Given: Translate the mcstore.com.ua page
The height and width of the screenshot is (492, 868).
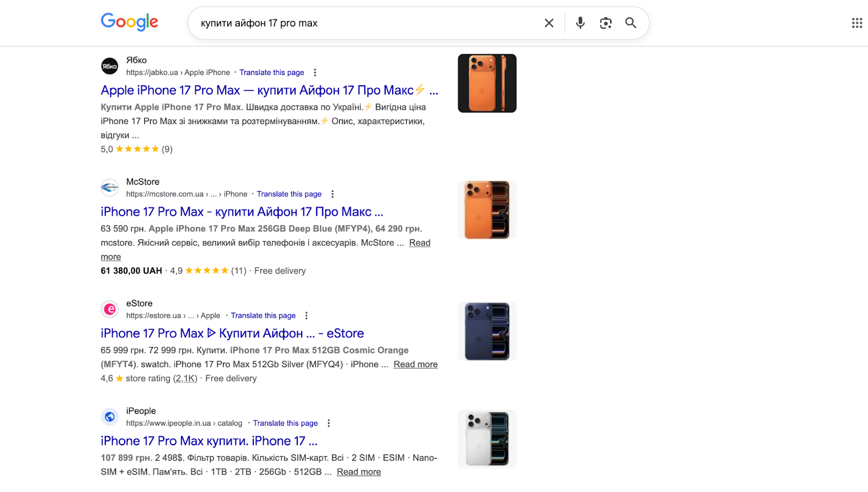Looking at the screenshot, I should tap(289, 194).
